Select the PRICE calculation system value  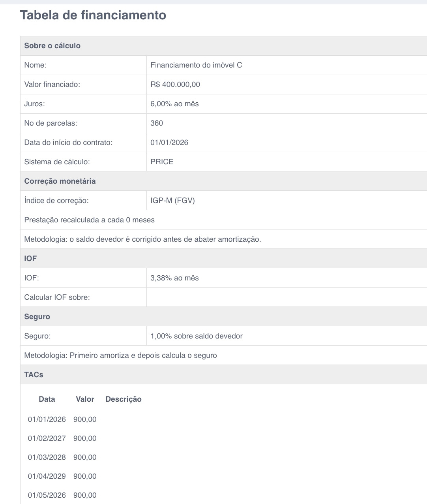(162, 162)
